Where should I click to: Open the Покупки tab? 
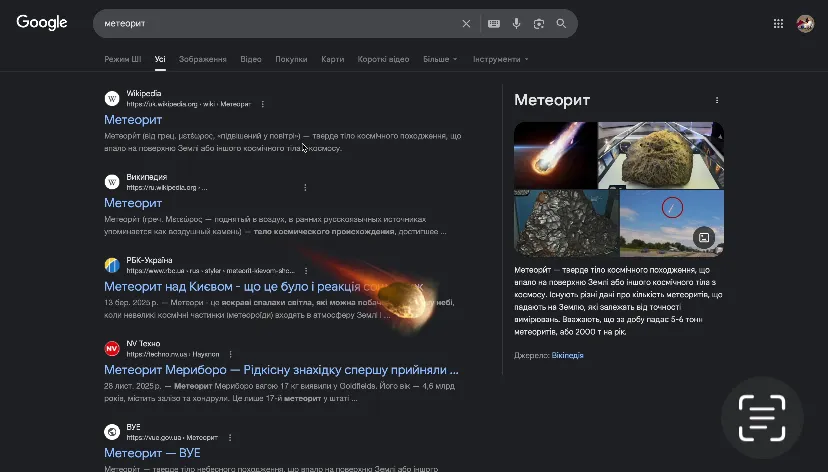(291, 59)
